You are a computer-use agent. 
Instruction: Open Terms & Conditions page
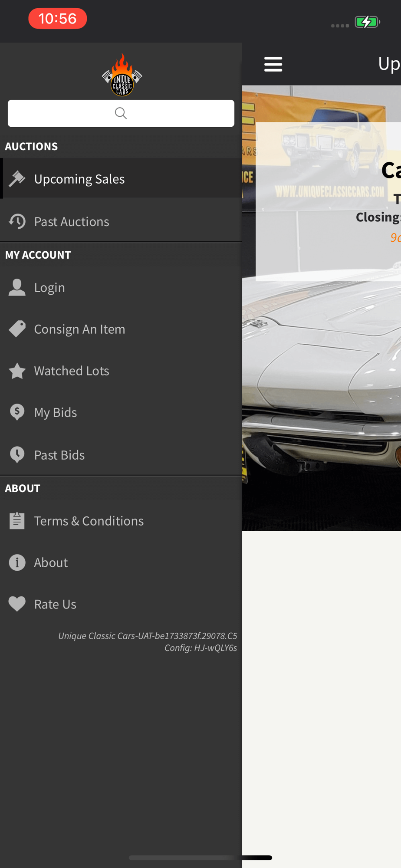(x=121, y=521)
